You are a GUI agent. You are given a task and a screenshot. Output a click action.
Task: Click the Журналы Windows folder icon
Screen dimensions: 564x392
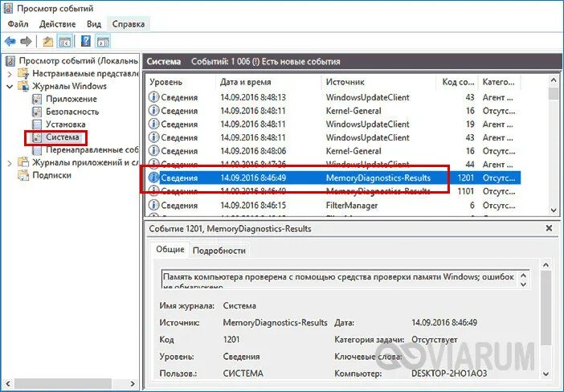[x=23, y=86]
